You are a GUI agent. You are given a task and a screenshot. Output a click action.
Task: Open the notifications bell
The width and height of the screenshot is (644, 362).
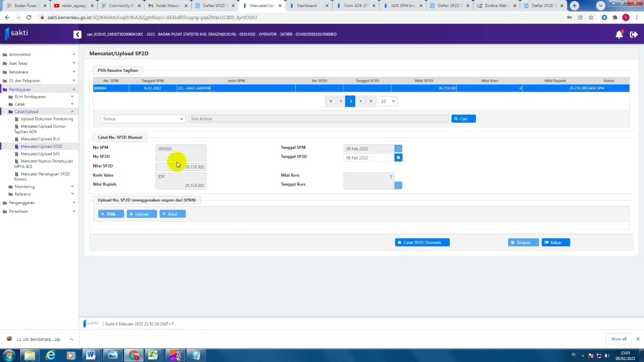coord(619,34)
